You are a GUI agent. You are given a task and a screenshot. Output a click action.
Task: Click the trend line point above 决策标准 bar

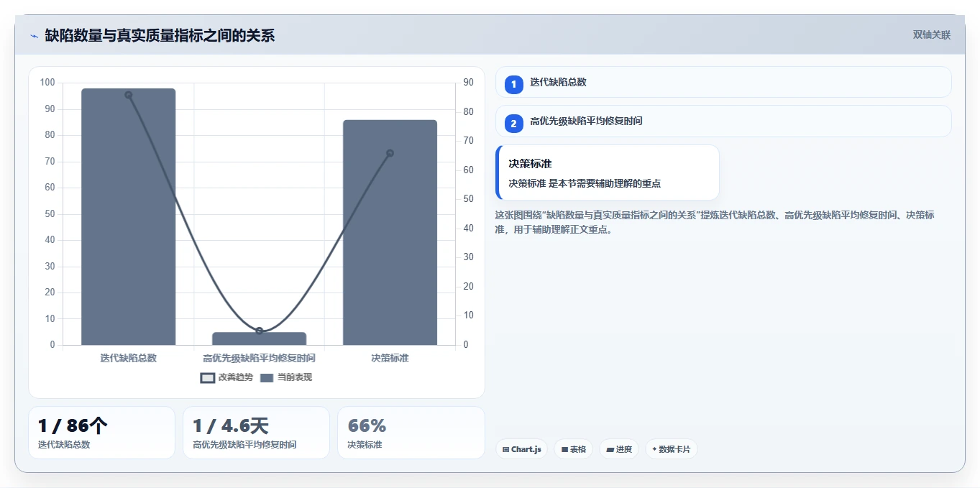tap(390, 153)
